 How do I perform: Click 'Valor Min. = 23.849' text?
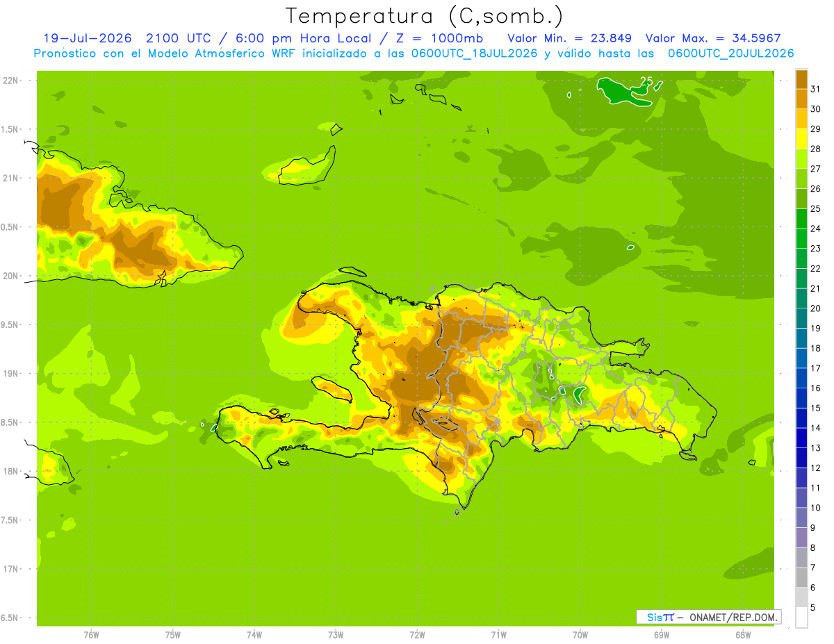coord(570,38)
